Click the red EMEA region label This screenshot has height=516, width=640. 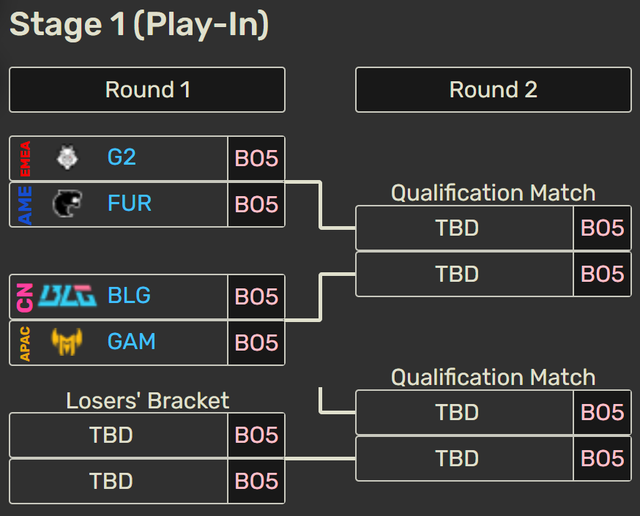(x=25, y=158)
